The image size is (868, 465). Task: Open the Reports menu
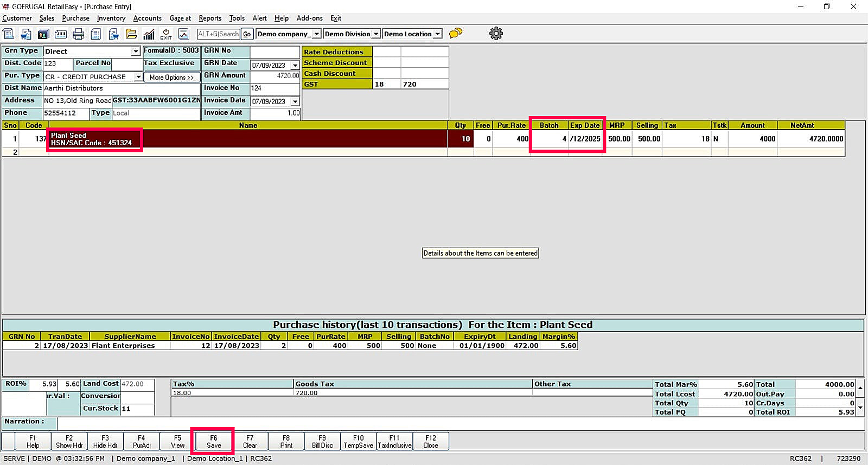210,18
